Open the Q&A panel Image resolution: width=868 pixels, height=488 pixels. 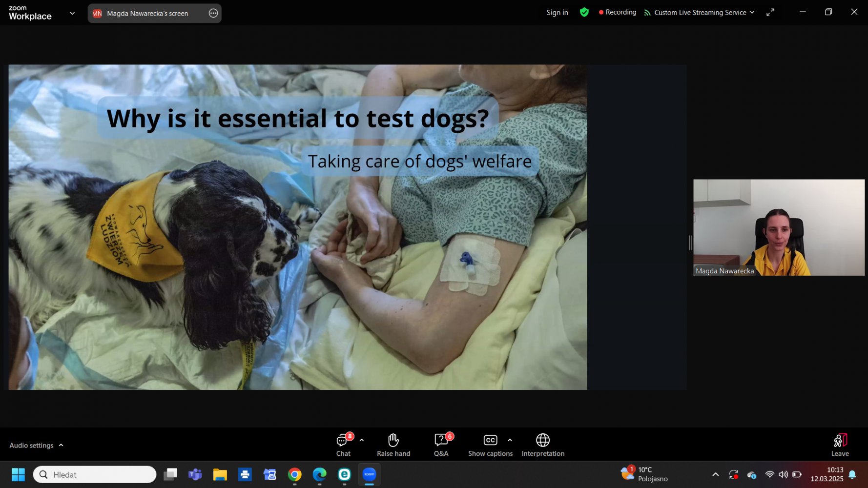[x=441, y=445]
